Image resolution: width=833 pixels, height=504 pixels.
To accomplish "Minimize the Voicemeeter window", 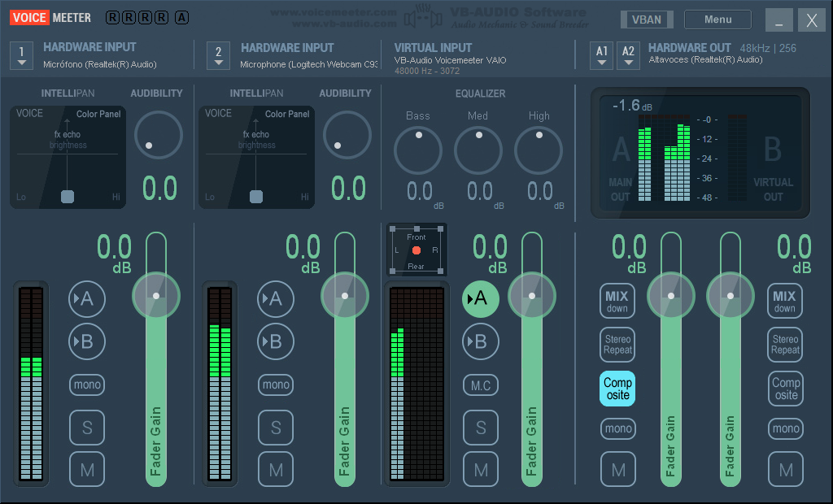I will pyautogui.click(x=778, y=20).
